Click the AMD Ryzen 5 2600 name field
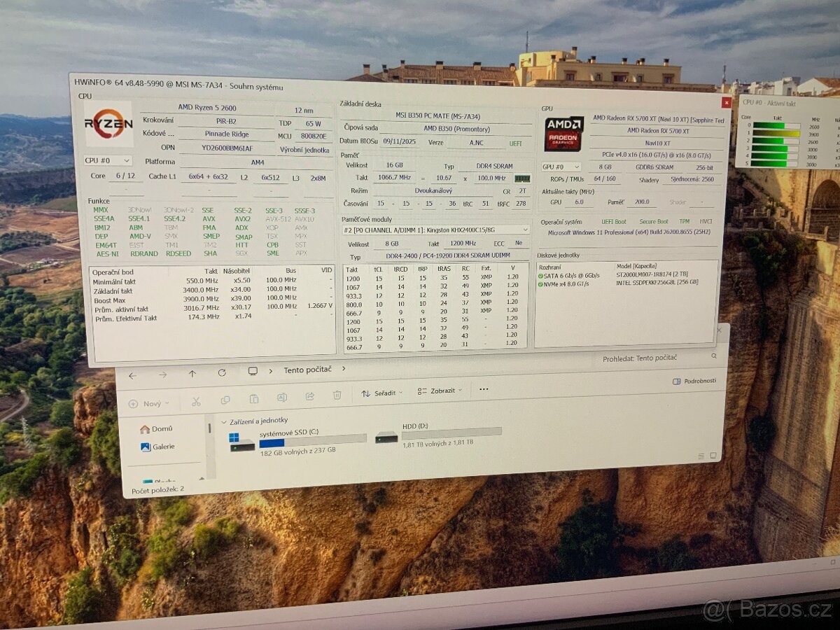The height and width of the screenshot is (630, 840). (x=206, y=108)
